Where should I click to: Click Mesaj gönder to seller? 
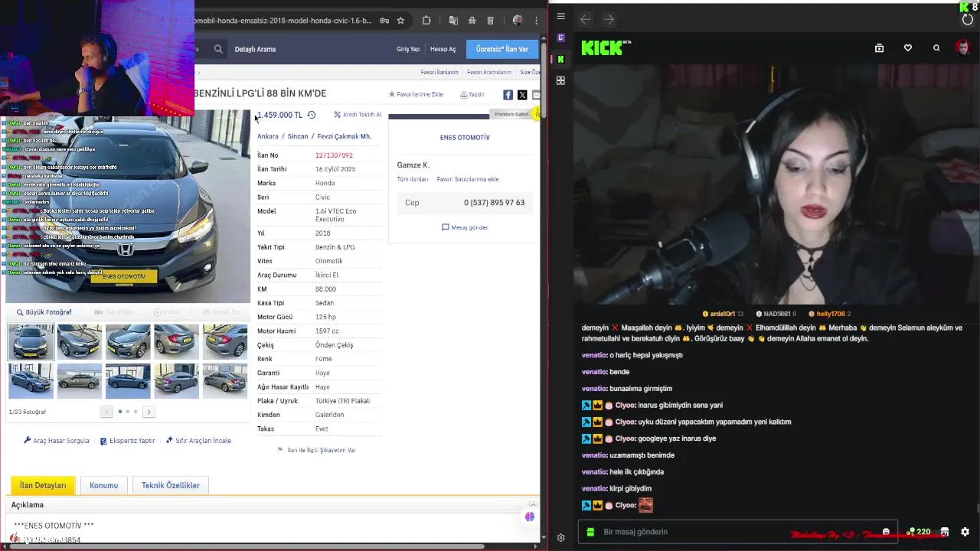click(x=465, y=227)
